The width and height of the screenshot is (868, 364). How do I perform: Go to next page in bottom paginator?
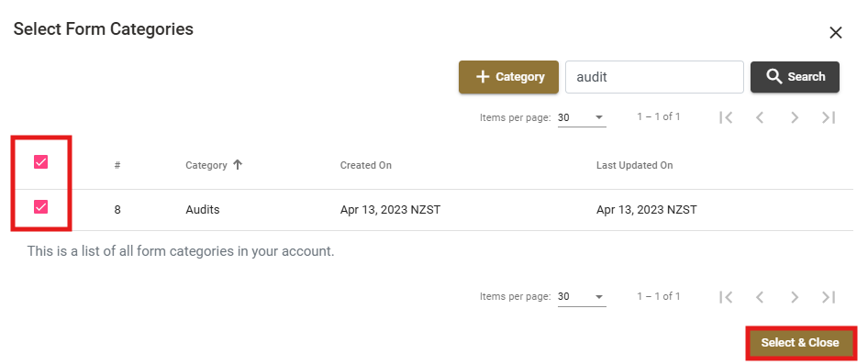(795, 297)
